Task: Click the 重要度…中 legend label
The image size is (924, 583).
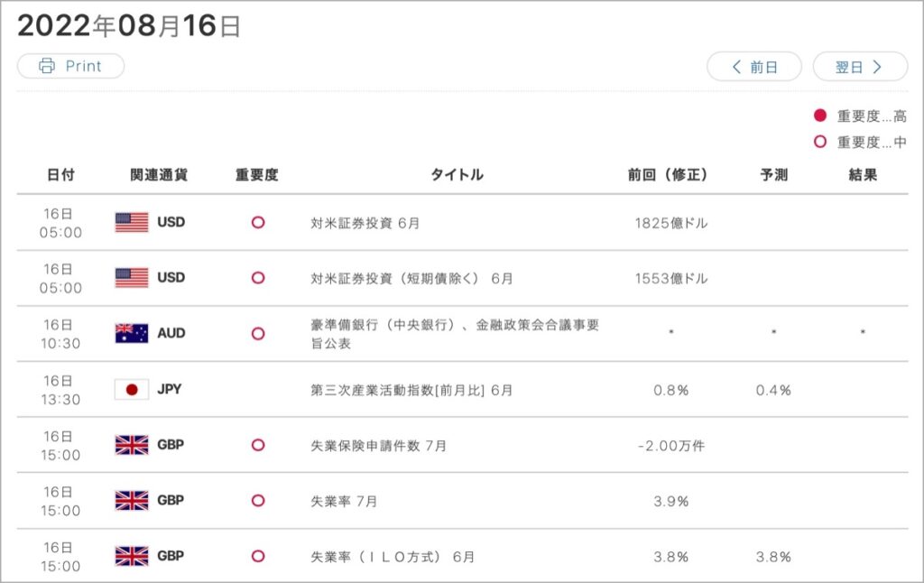Action: (x=872, y=142)
